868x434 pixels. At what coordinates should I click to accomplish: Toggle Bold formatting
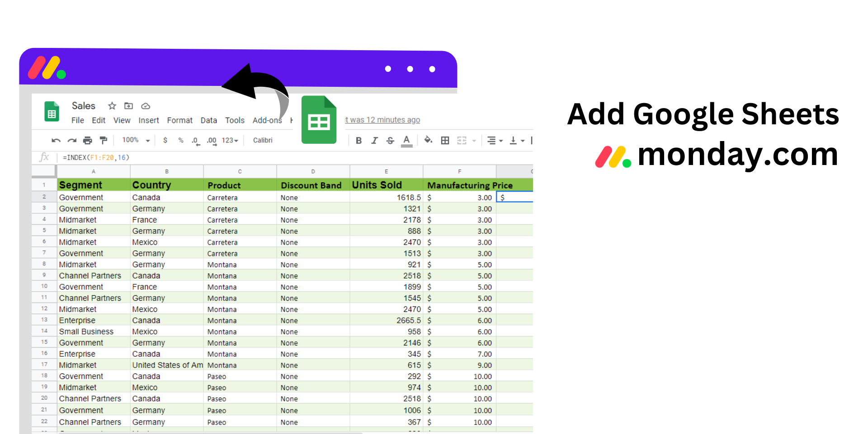[359, 140]
